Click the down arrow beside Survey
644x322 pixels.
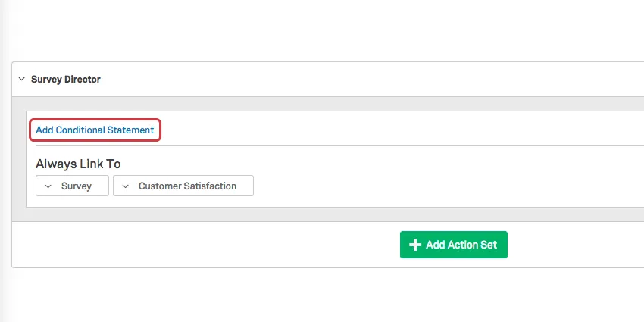coord(48,186)
